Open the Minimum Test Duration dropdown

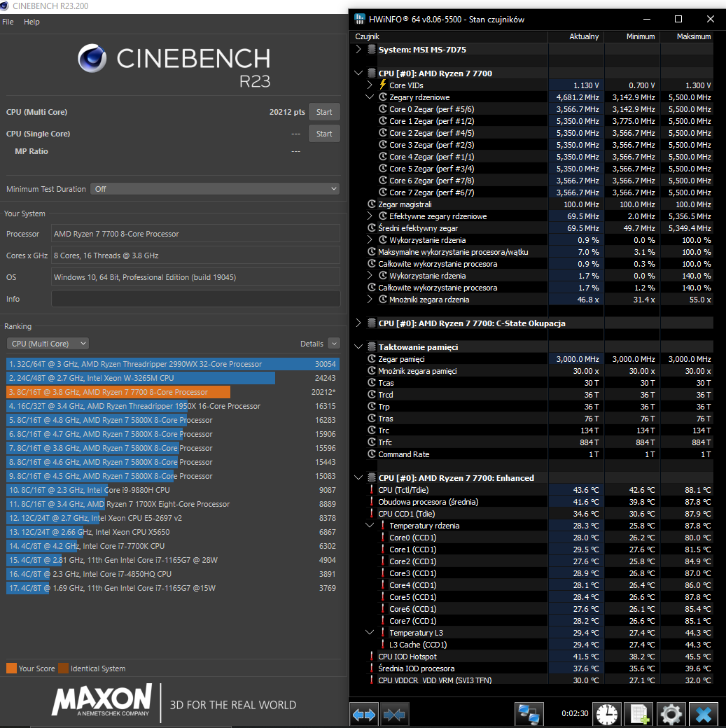[215, 189]
